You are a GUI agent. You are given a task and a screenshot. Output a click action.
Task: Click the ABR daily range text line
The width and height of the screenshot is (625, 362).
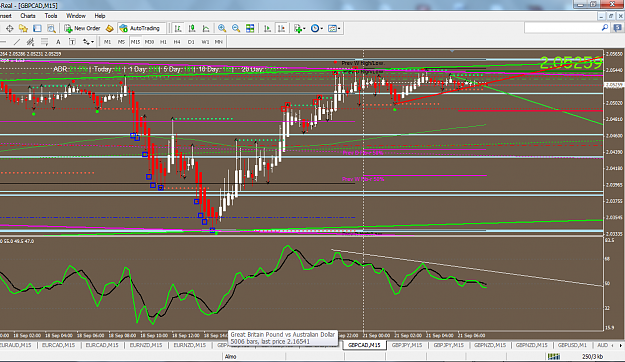coord(165,69)
